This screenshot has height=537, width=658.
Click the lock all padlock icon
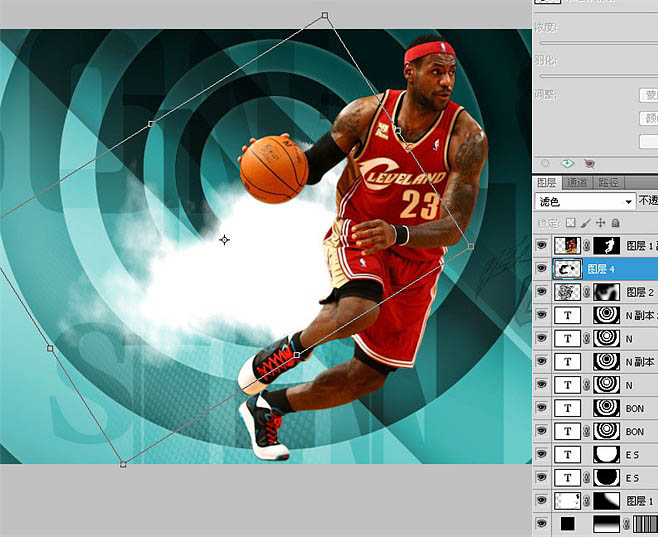coord(615,223)
